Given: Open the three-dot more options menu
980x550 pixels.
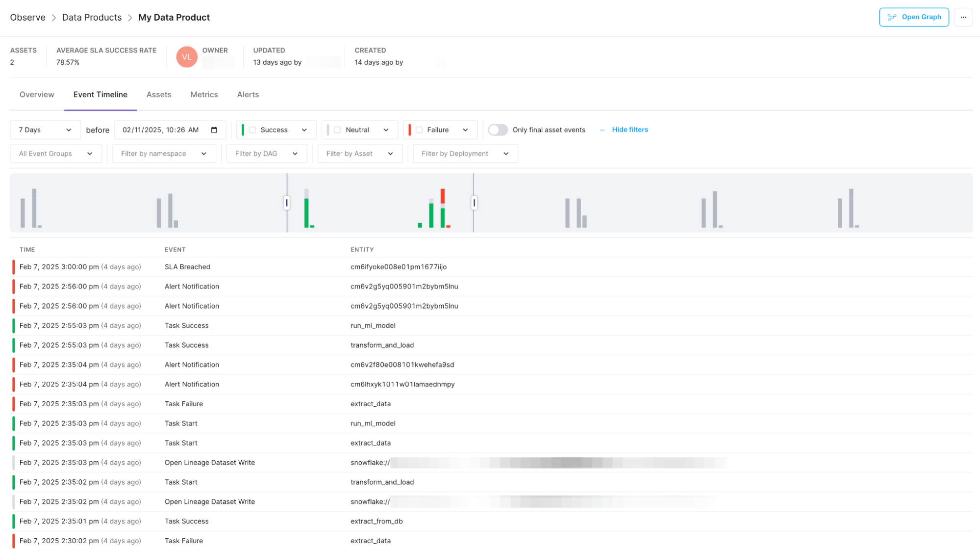Looking at the screenshot, I should point(963,17).
